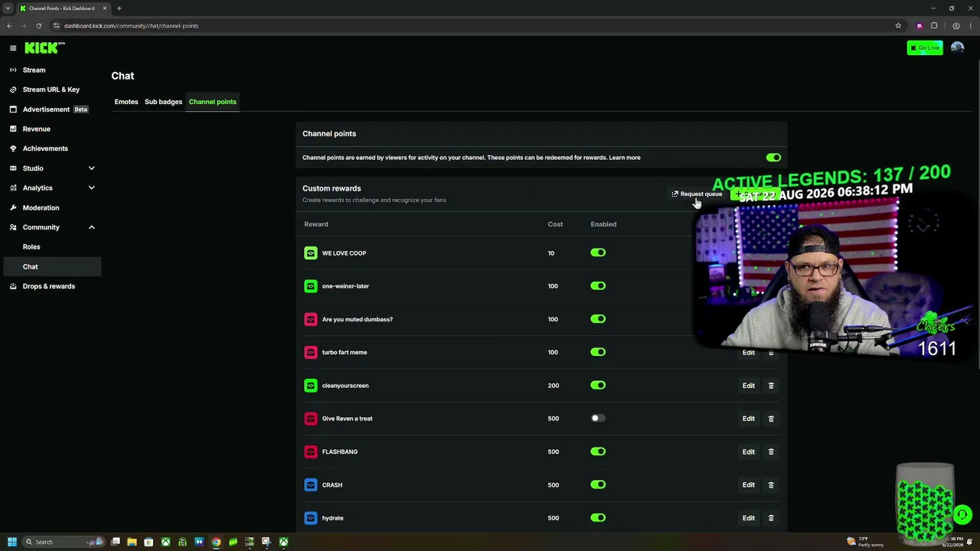Turn off the cleanyourscreen reward
Viewport: 980px width, 551px height.
coord(598,386)
